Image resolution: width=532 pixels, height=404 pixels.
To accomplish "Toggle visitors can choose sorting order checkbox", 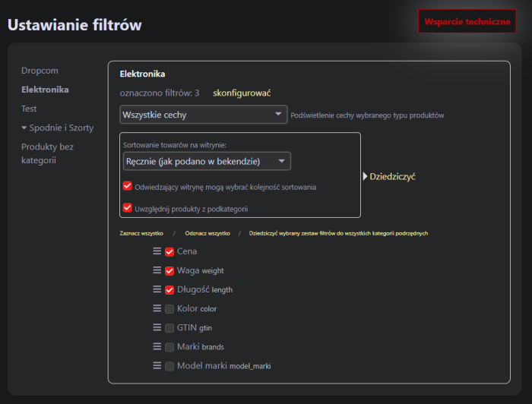I will tap(127, 186).
